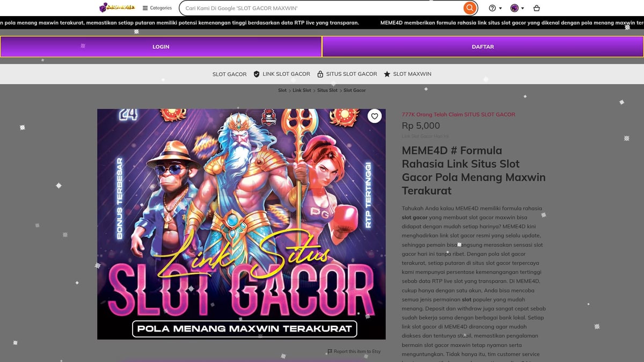Open the Link Slot breadcrumb link
Viewport: 644px width, 362px height.
[302, 90]
